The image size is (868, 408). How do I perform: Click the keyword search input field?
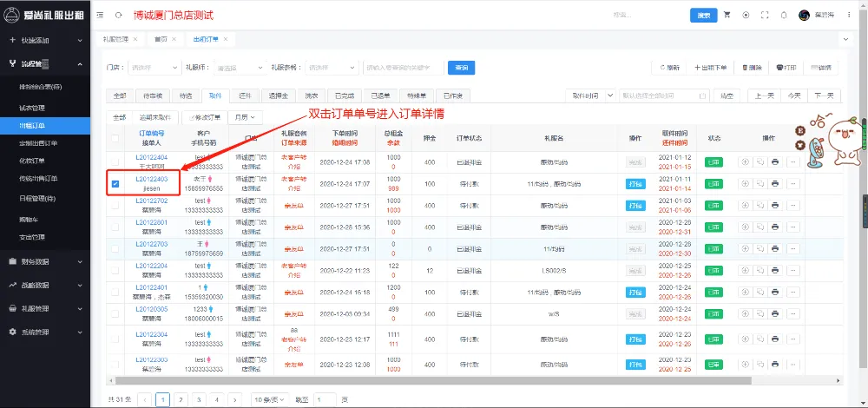402,68
